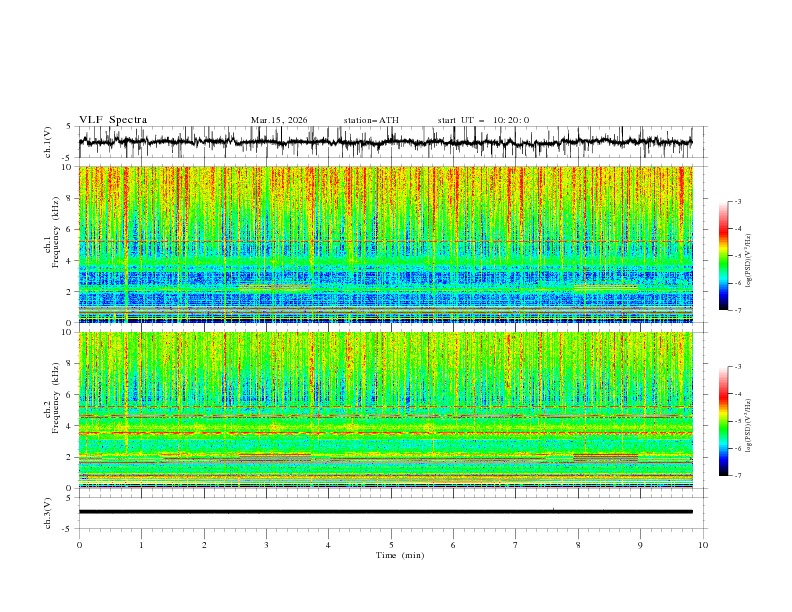Click time axis tick label "3"
The width and height of the screenshot is (792, 612).
(266, 545)
